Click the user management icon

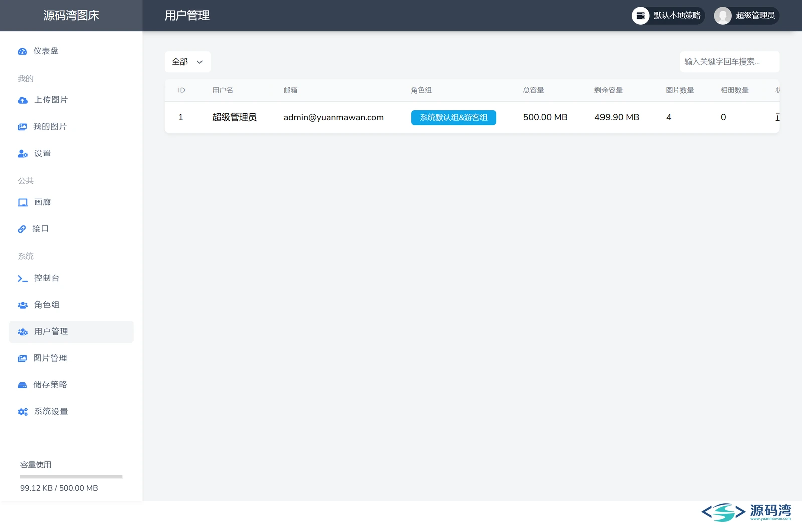tap(23, 332)
